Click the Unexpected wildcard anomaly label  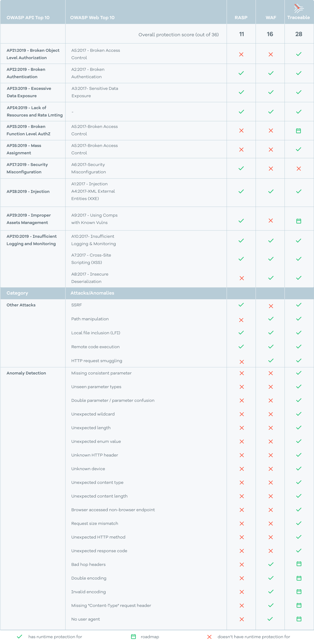93,414
